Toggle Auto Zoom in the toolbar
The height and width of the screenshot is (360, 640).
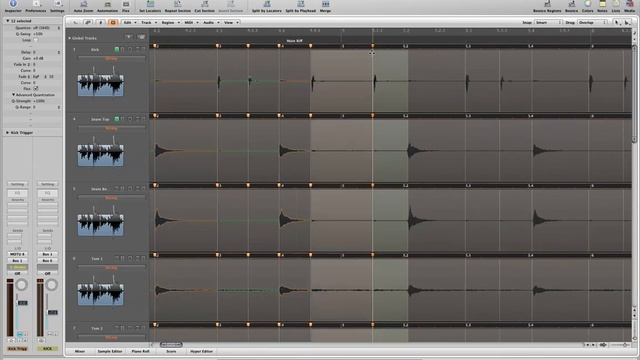tap(83, 4)
